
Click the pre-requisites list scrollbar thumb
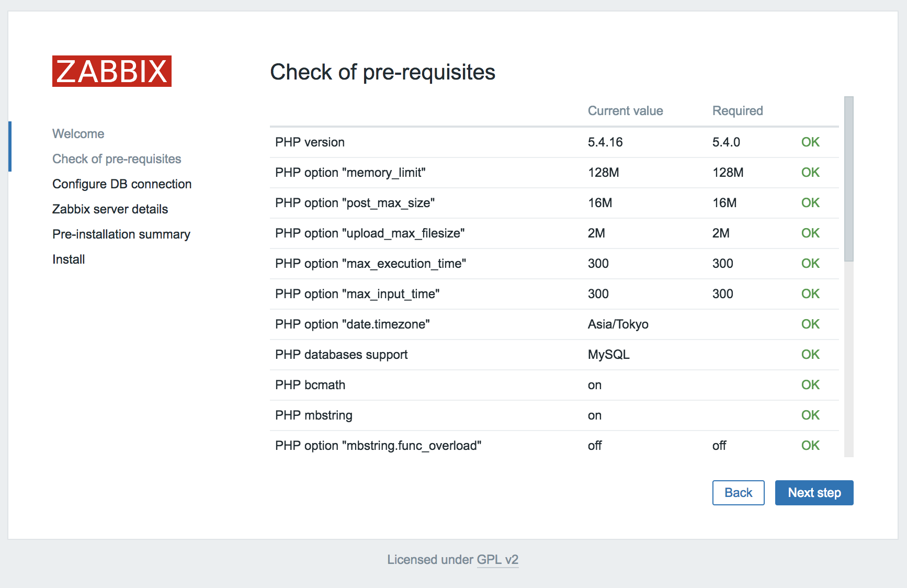point(848,178)
